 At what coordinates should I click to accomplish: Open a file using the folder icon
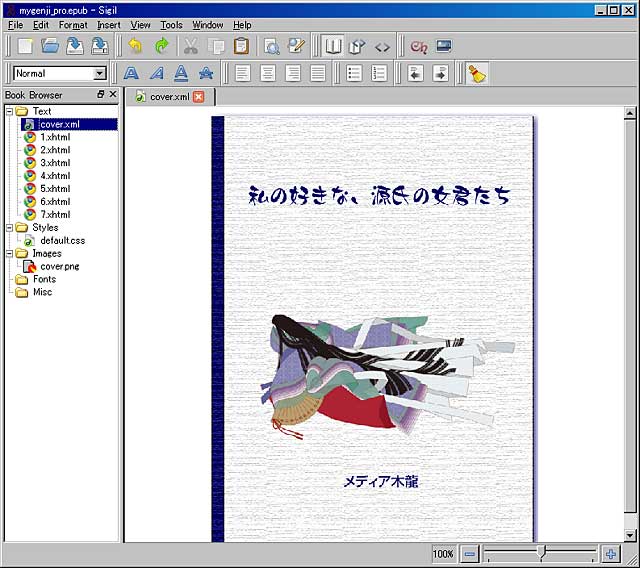(x=50, y=46)
